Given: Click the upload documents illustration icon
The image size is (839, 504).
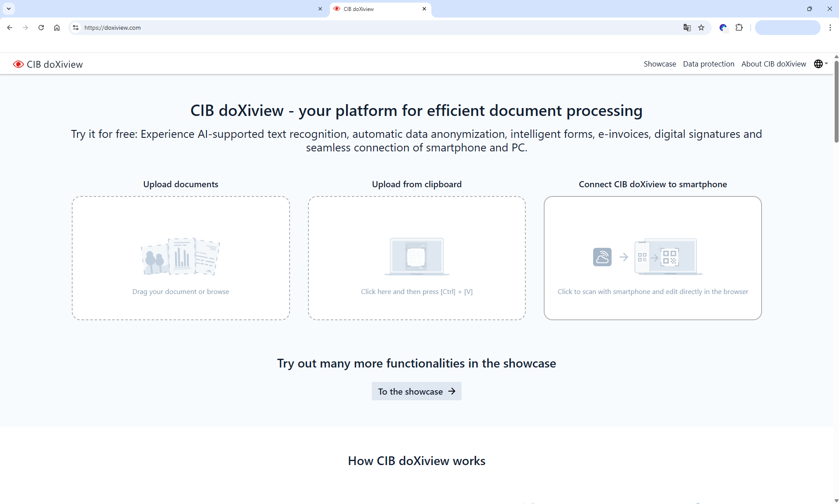Looking at the screenshot, I should [x=181, y=256].
